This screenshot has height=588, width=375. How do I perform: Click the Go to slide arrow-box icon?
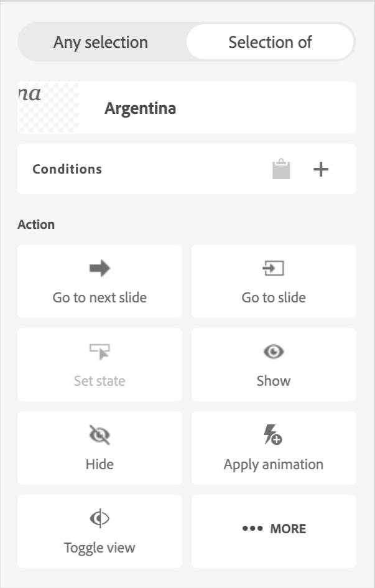coord(274,268)
